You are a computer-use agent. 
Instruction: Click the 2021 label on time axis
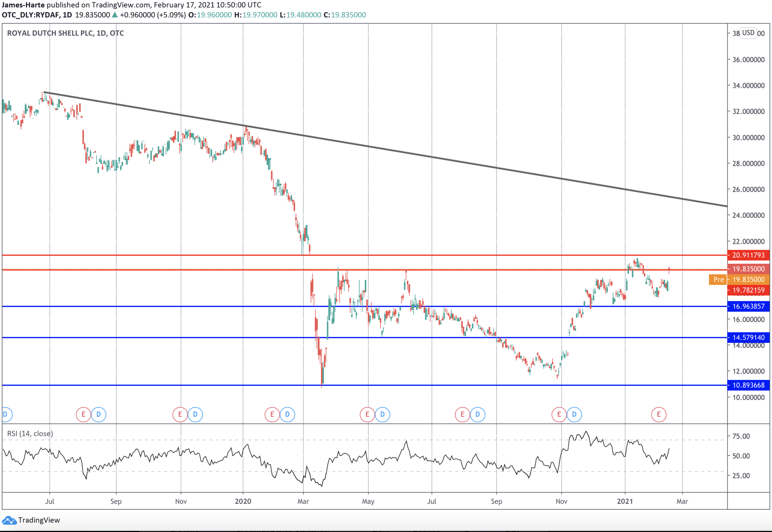[x=625, y=501]
